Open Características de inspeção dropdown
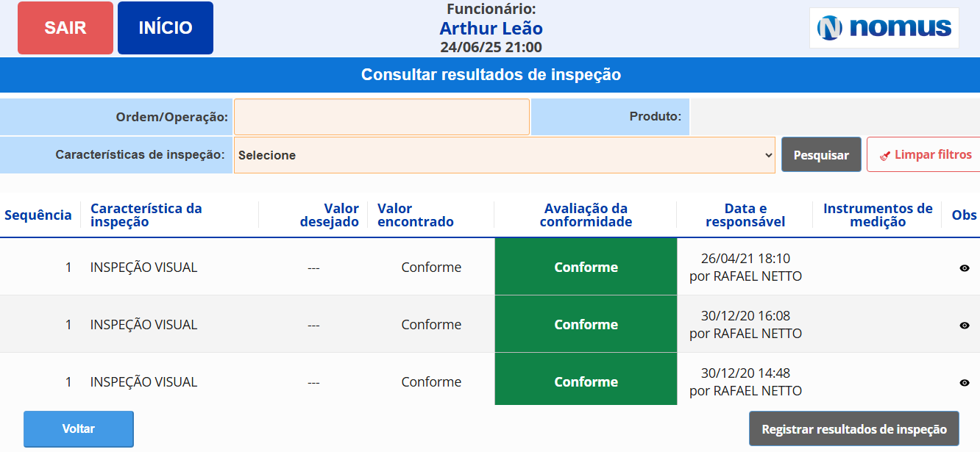This screenshot has height=452, width=980. click(x=504, y=155)
